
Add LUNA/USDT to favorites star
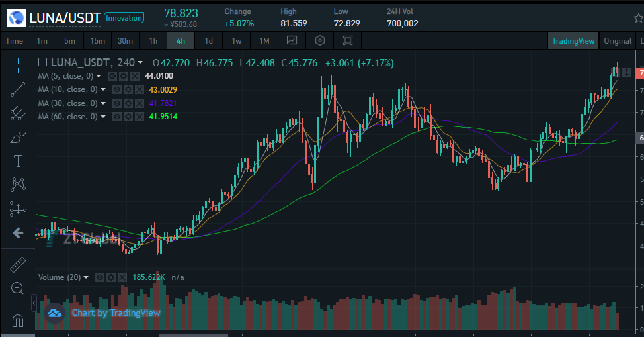coord(639,18)
